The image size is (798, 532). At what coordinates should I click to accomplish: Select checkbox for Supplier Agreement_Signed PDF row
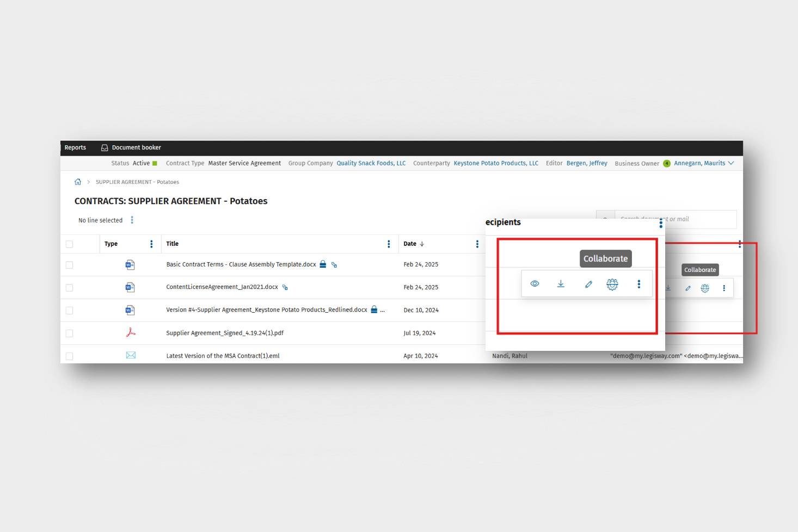[x=69, y=333]
